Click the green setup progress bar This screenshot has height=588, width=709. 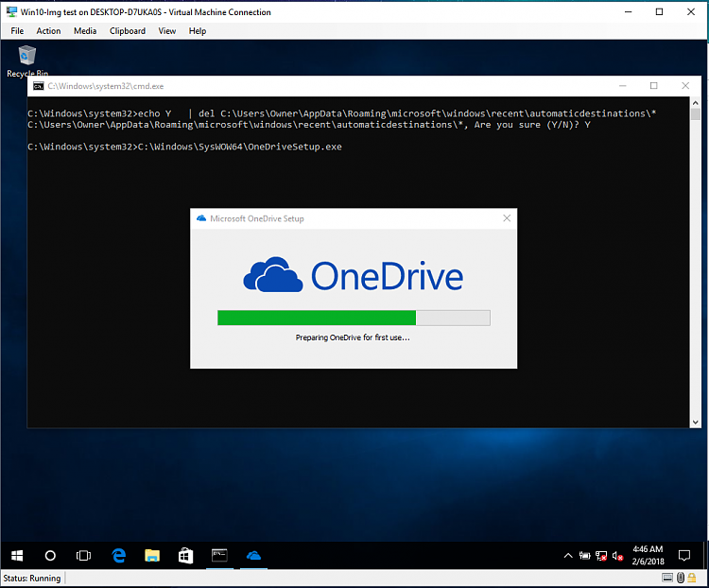click(x=354, y=318)
